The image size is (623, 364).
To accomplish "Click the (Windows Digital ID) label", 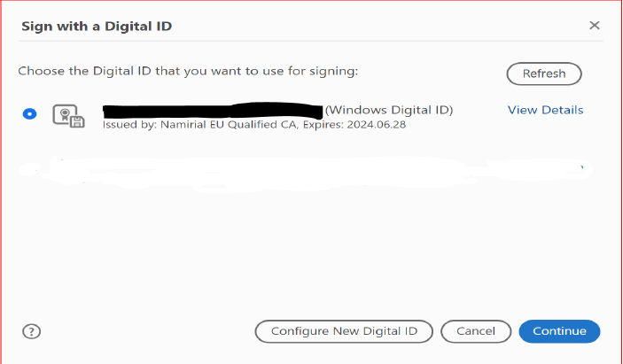I will 389,110.
